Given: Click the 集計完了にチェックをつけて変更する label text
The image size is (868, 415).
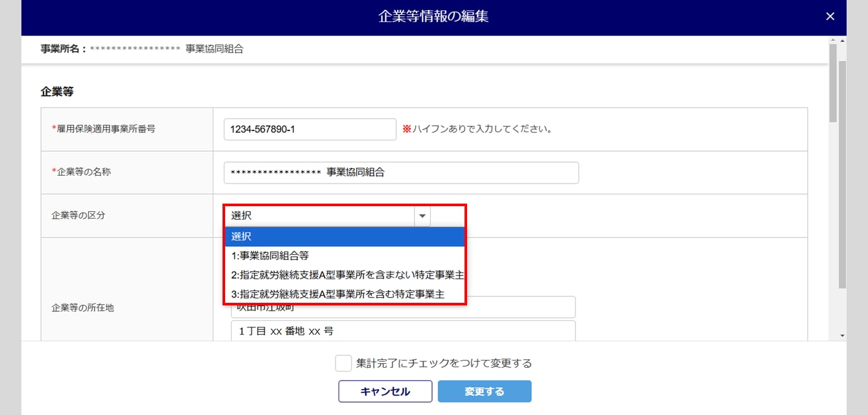Looking at the screenshot, I should 444,363.
